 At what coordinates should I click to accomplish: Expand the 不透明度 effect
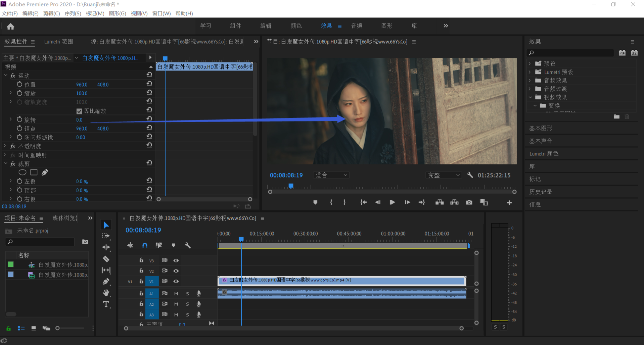(5, 146)
